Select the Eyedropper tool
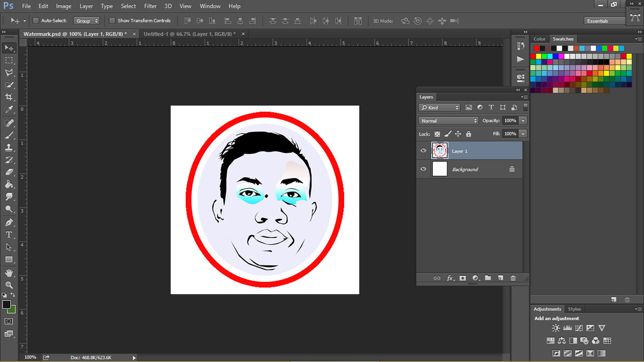The height and width of the screenshot is (362, 644). point(9,110)
